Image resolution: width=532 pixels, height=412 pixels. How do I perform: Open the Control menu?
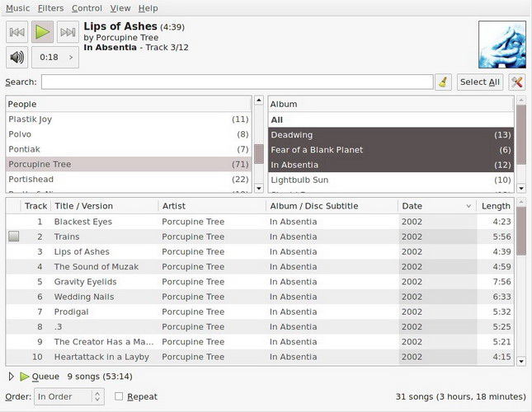coord(87,8)
